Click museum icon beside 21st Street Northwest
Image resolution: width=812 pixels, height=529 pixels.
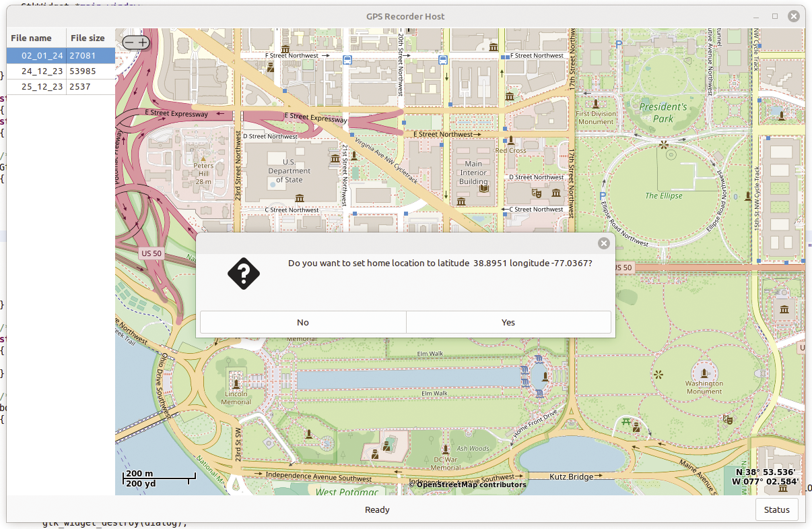[x=335, y=158]
